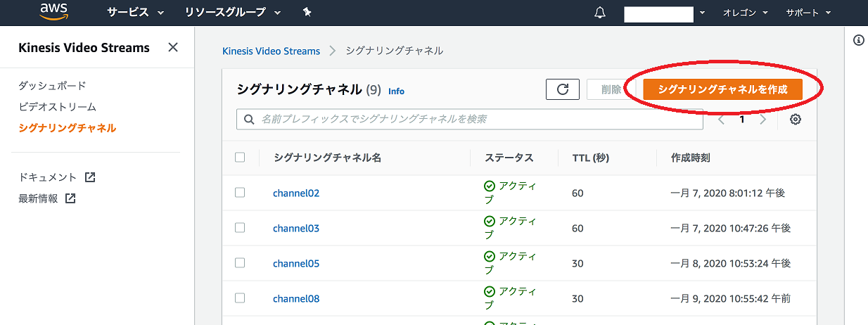Open ダッシュボード in the sidebar
The image size is (868, 325).
(52, 86)
